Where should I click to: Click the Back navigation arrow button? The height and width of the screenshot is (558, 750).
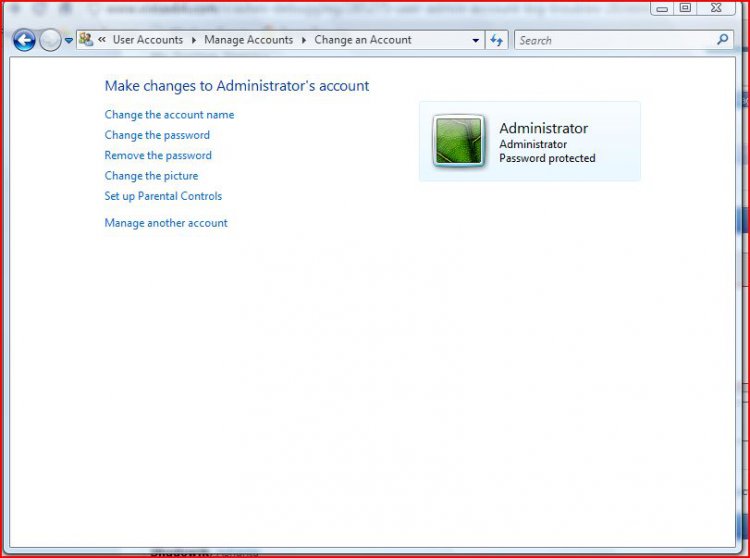[x=24, y=41]
